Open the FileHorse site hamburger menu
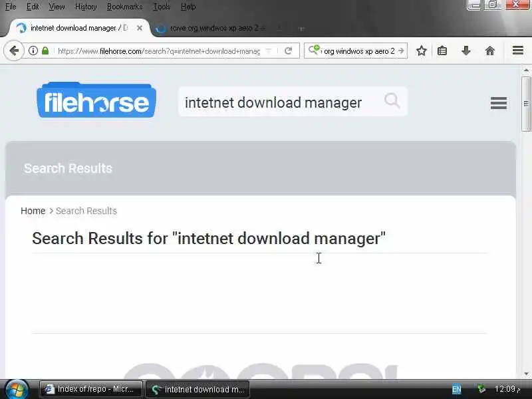 point(498,103)
